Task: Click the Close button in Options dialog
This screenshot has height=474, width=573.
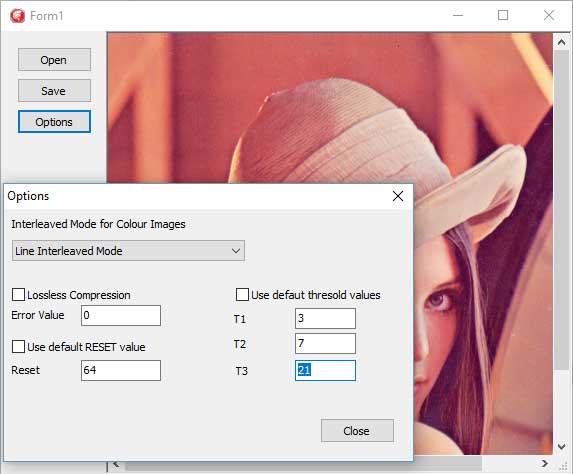Action: tap(357, 431)
